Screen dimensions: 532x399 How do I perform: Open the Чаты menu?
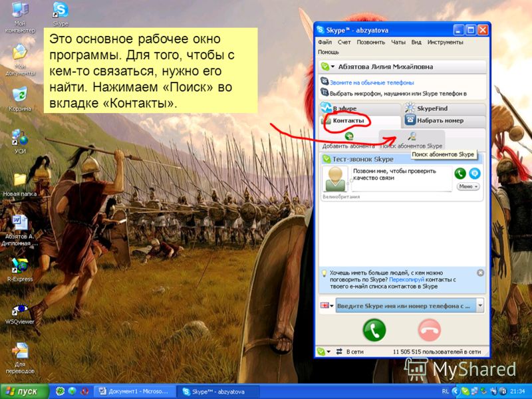(398, 42)
